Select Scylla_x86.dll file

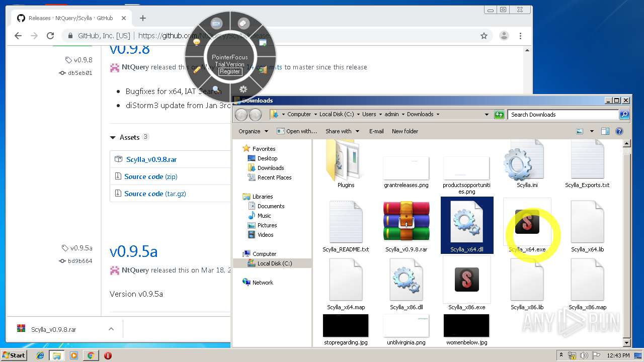click(x=406, y=283)
